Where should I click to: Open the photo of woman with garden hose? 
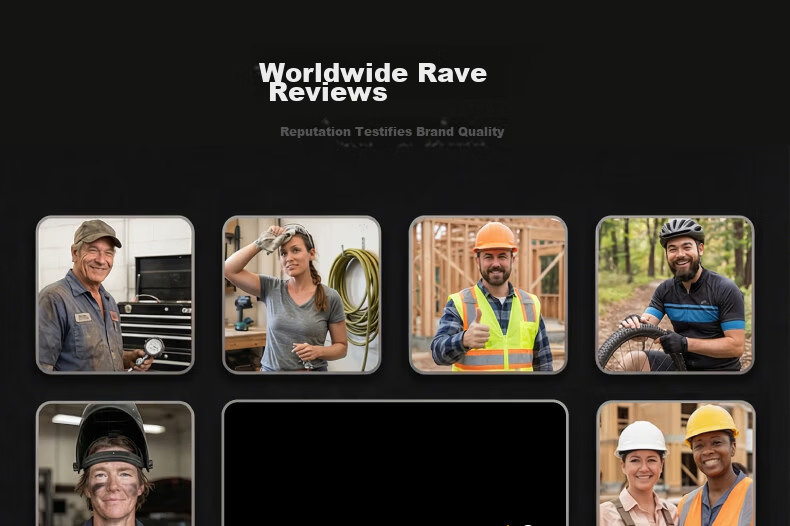[x=301, y=295]
